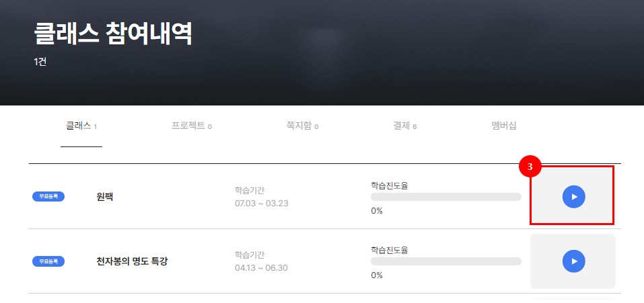644x303 pixels.
Task: Play the 원팩 class
Action: (573, 197)
